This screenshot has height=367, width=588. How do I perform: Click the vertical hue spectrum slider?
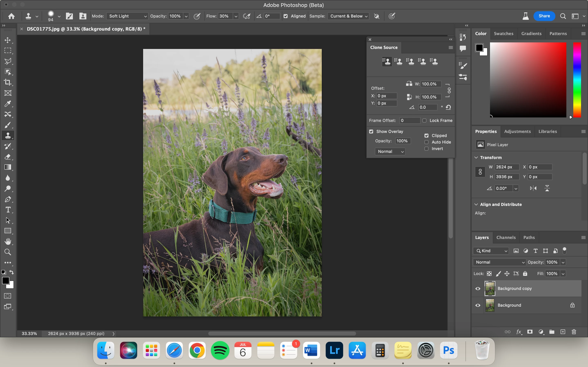pyautogui.click(x=577, y=80)
